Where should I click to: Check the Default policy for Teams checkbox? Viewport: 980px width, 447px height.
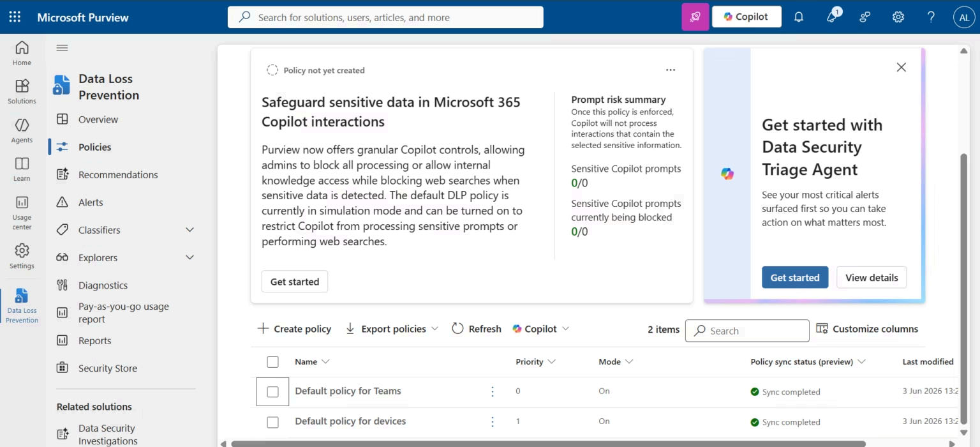(272, 392)
